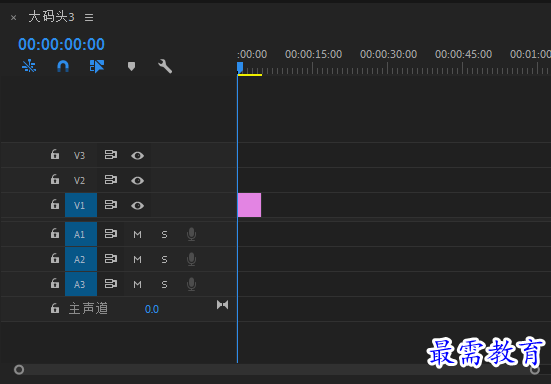Add a marker with the marker icon
The image size is (551, 384).
(x=131, y=66)
